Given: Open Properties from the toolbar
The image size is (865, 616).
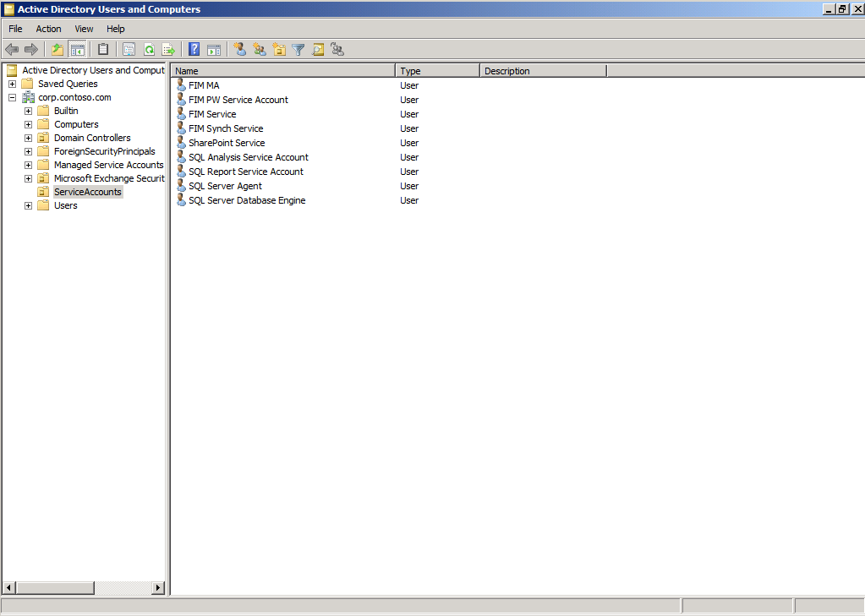Looking at the screenshot, I should (x=129, y=50).
